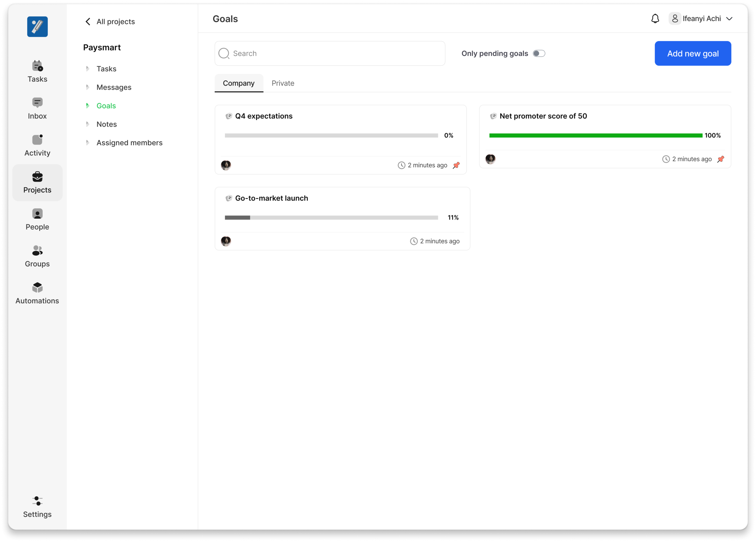
Task: Open Settings sliders icon
Action: coord(37,501)
